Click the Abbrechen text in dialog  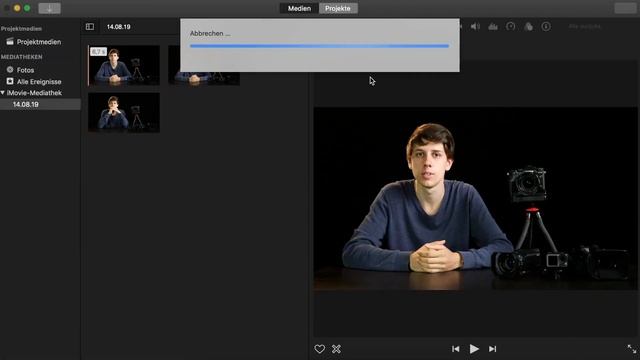pos(210,33)
